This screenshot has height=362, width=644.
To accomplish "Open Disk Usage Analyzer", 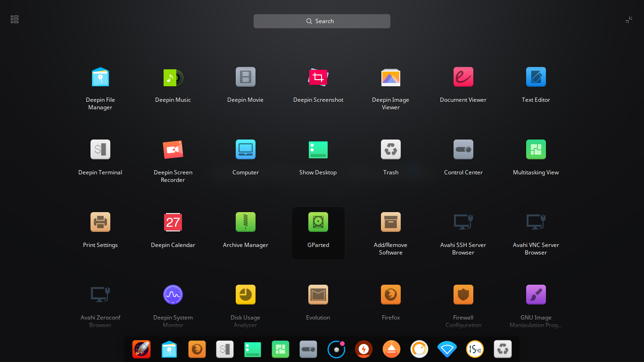I will pyautogui.click(x=246, y=295).
